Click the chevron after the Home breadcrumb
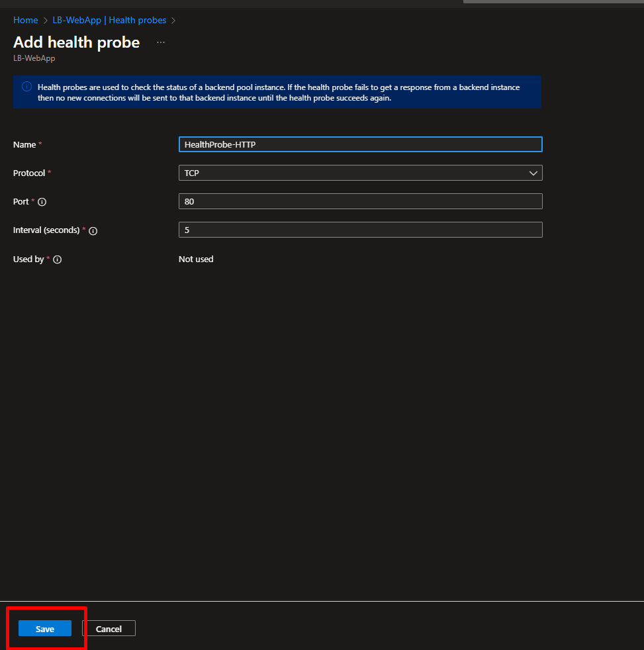The image size is (644, 650). pyautogui.click(x=46, y=21)
